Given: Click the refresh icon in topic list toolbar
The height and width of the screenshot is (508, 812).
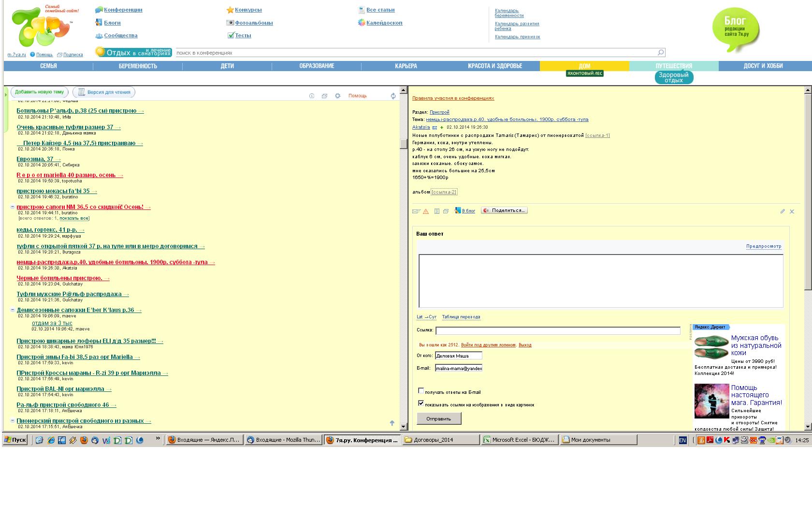Looking at the screenshot, I should (393, 96).
